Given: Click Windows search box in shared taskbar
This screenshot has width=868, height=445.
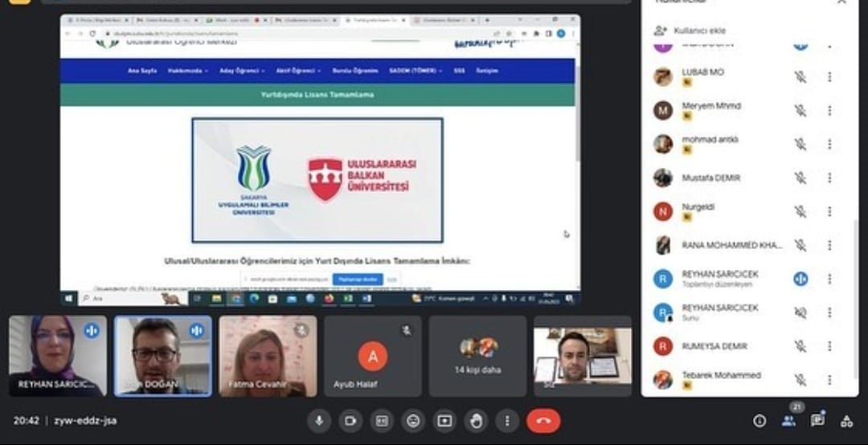Looking at the screenshot, I should (x=133, y=298).
